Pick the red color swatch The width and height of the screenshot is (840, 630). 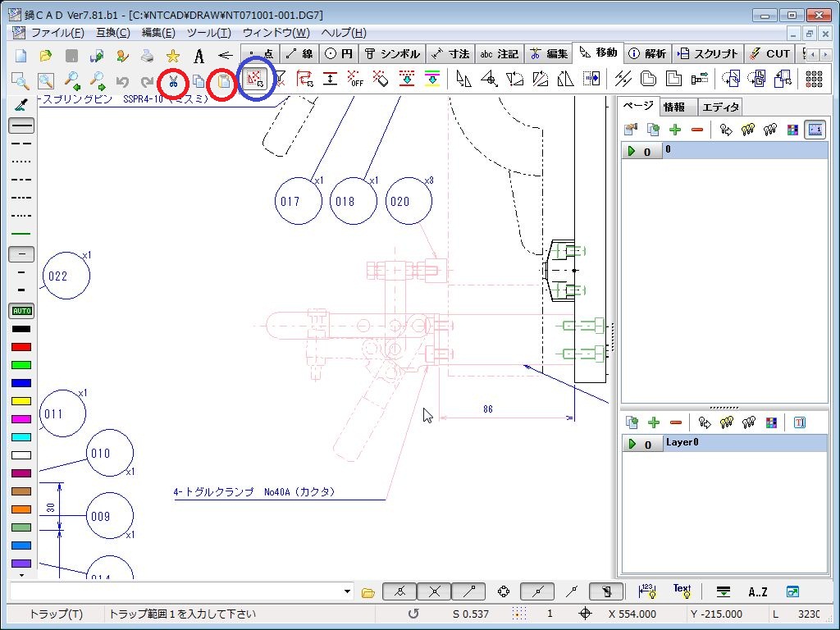coord(21,347)
